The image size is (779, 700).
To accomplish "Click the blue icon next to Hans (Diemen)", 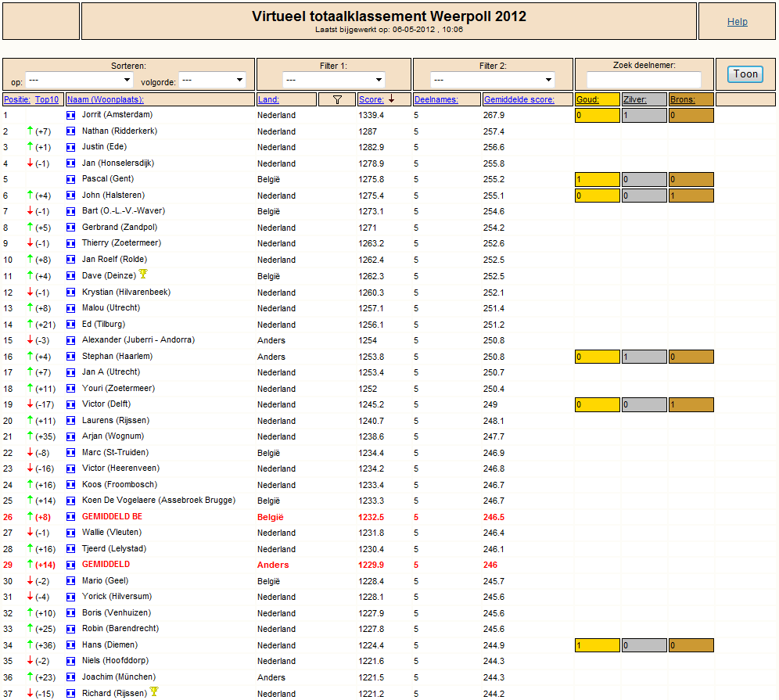I will point(71,645).
